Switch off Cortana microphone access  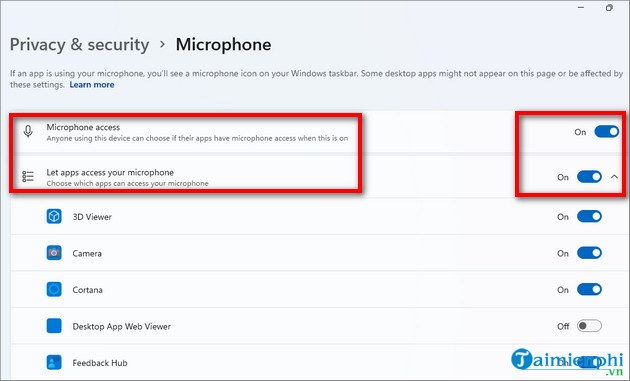[x=589, y=289]
